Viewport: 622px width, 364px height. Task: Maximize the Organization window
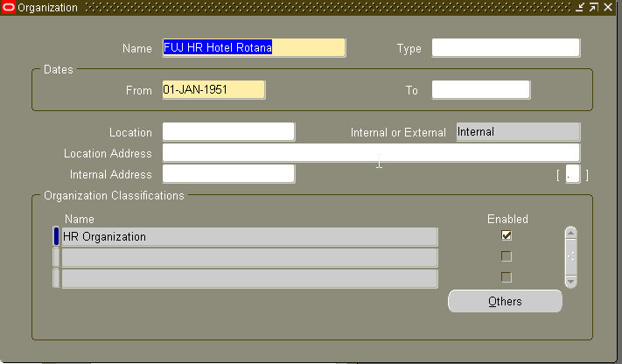[x=594, y=7]
